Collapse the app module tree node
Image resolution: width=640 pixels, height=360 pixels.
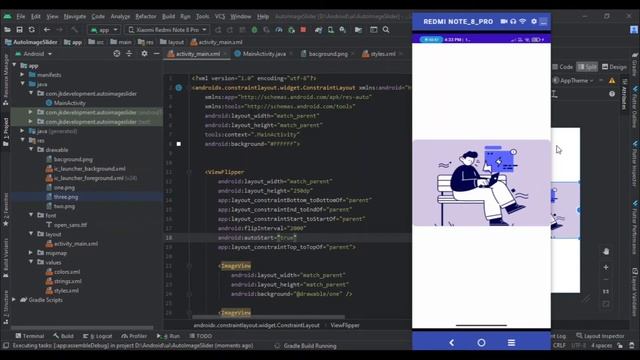pos(14,65)
